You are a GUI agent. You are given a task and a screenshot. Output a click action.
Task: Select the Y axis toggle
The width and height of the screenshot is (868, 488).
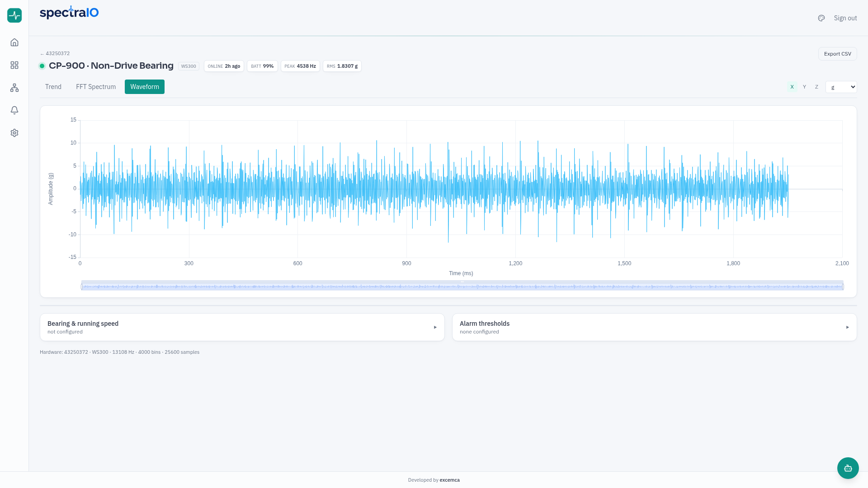tap(804, 87)
